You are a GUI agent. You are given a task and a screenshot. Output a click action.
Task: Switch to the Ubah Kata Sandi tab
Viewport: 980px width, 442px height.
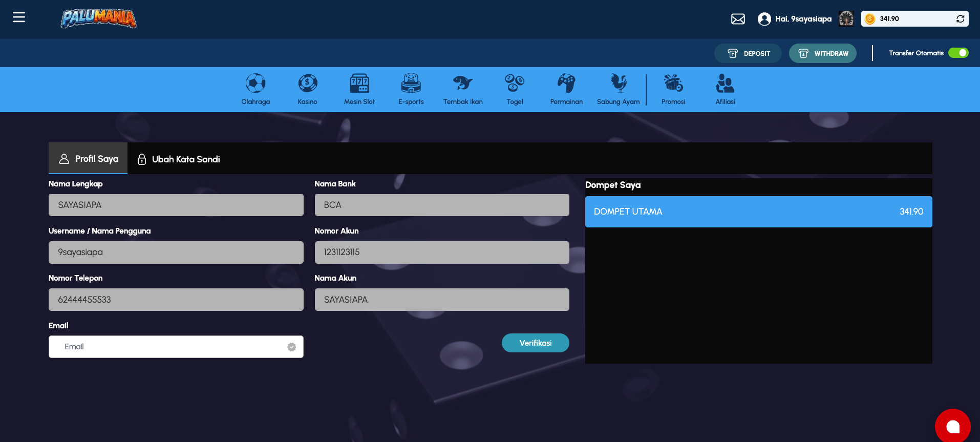coord(179,159)
